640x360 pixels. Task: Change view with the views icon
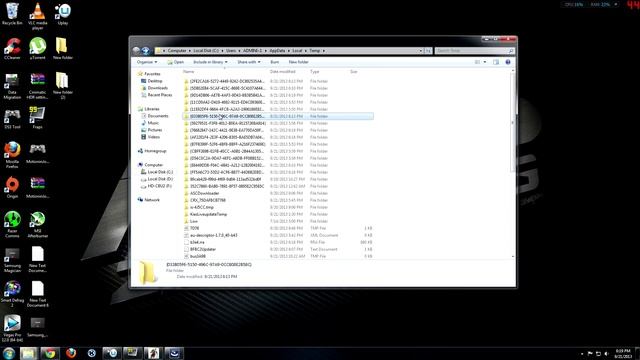(477, 62)
